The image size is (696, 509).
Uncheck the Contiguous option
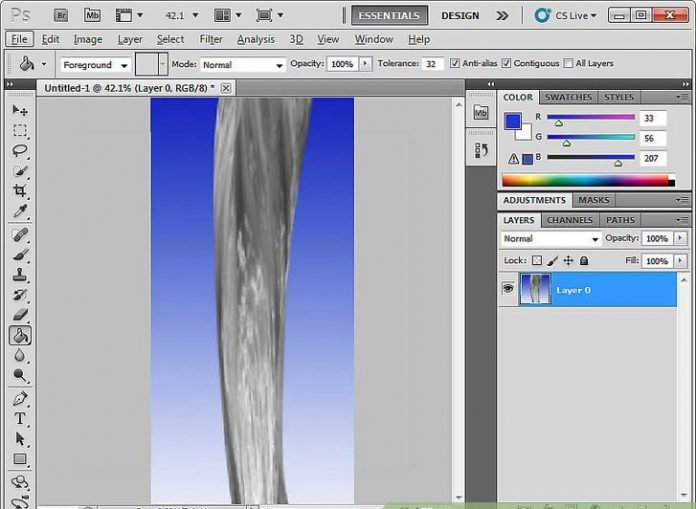507,64
